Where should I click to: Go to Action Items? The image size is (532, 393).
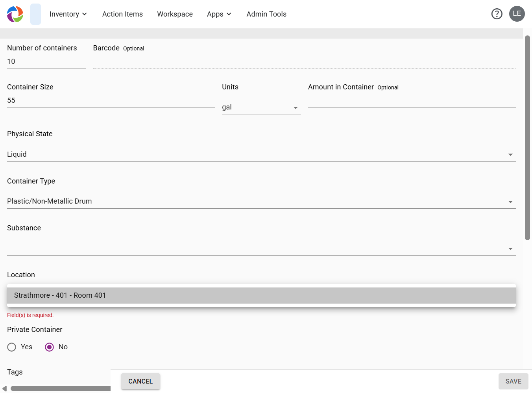tap(122, 14)
